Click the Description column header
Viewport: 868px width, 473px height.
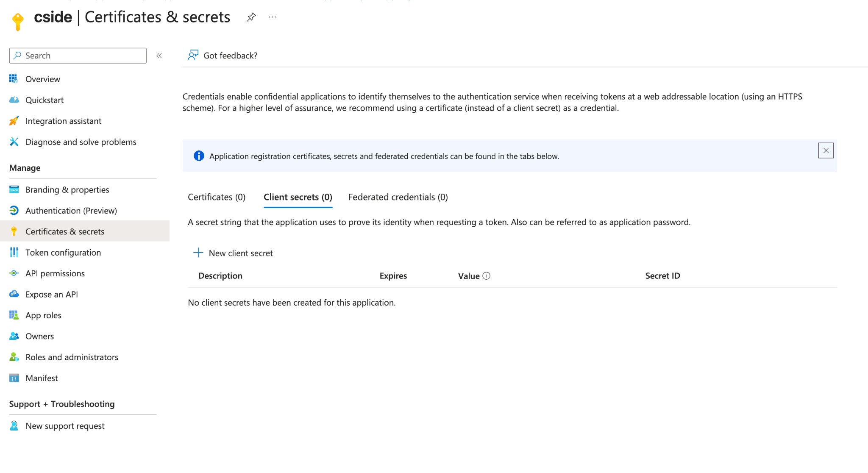(220, 276)
